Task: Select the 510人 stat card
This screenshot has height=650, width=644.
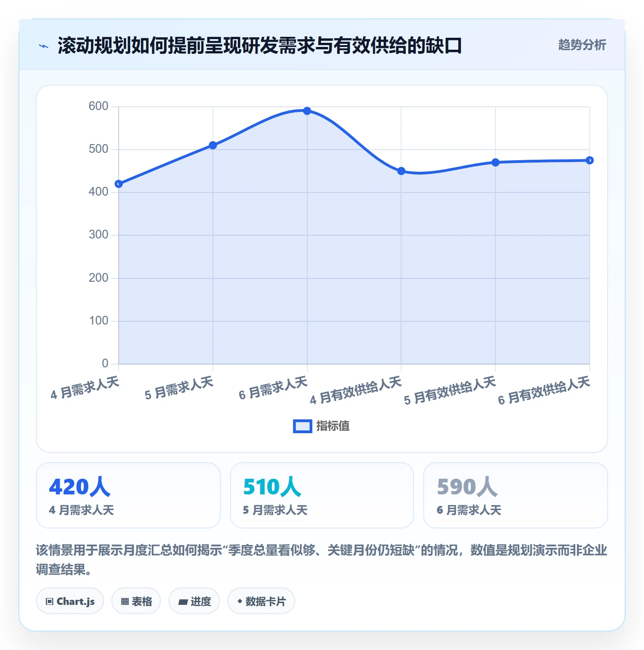Action: tap(322, 495)
